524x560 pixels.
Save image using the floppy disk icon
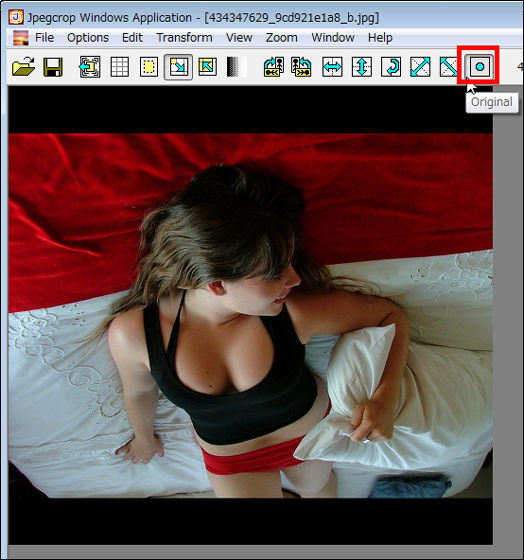[x=53, y=67]
